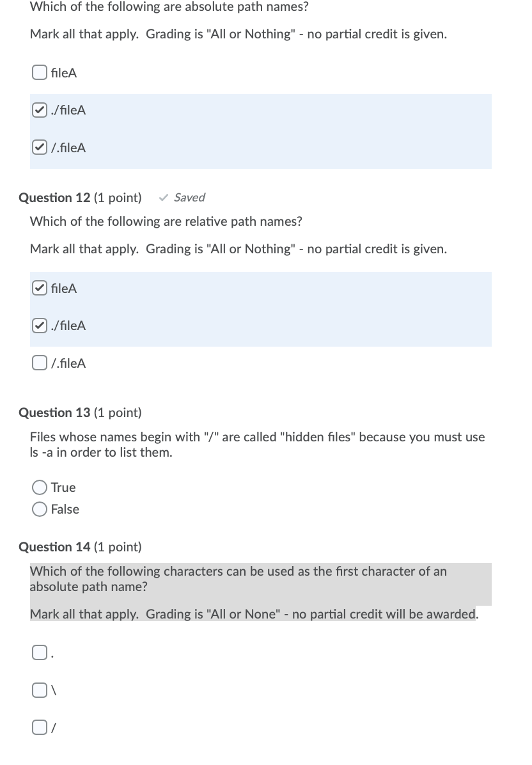532x765 pixels.
Task: Click the "Question 13 (1 point)" heading
Action: (80, 413)
